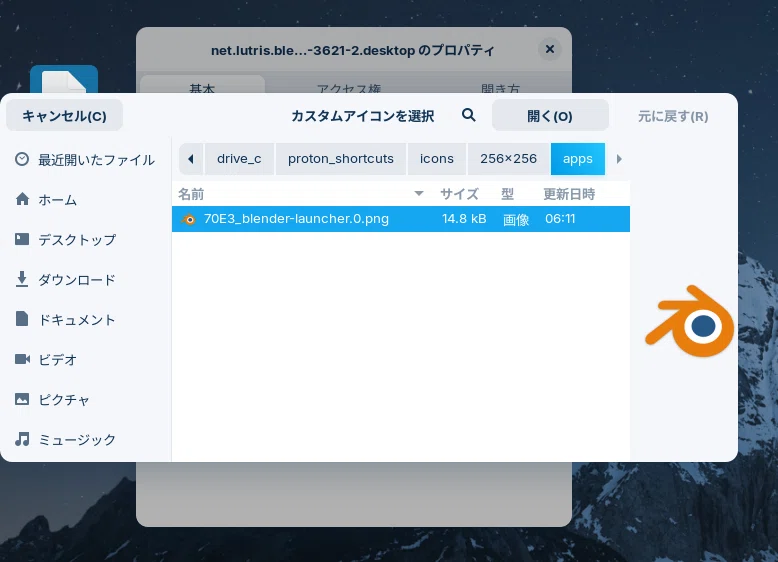Click the 画像 type cell

pos(516,219)
